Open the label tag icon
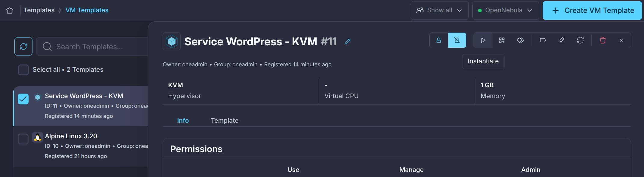The image size is (644, 177). (x=543, y=40)
